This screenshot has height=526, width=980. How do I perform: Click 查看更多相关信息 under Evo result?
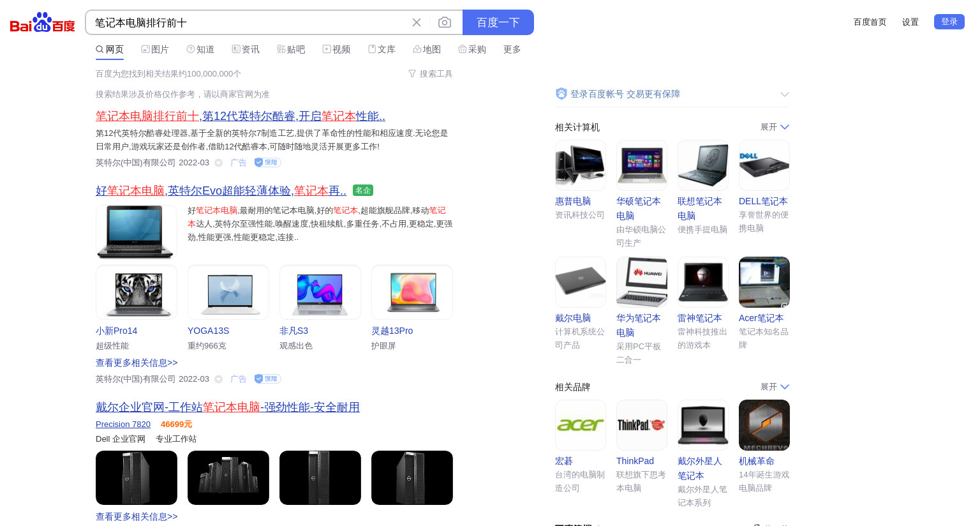[137, 363]
